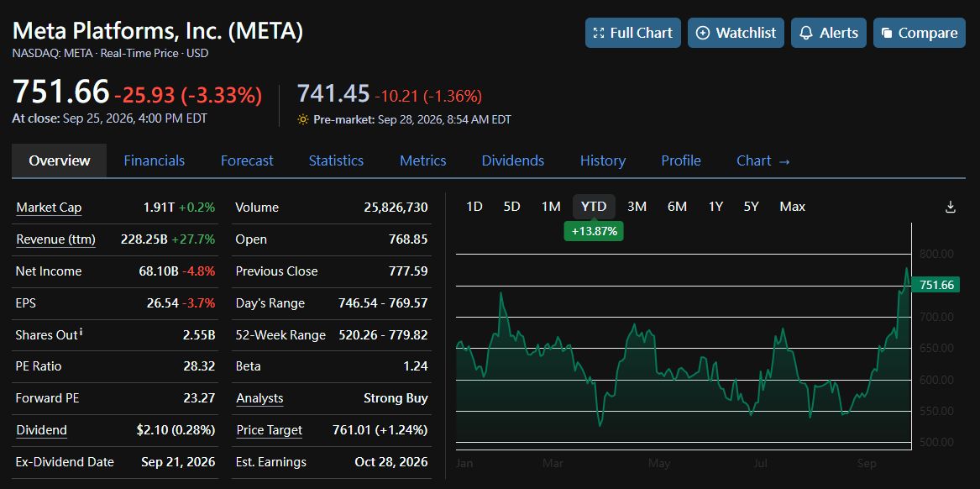Click the Shares Out value 2.55B

click(199, 335)
